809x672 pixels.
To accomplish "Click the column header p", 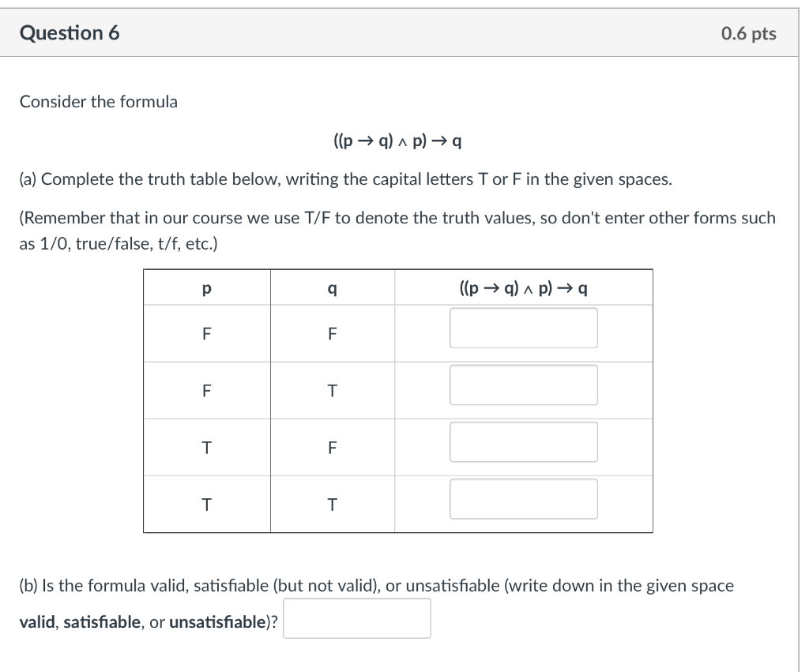I will pyautogui.click(x=206, y=287).
